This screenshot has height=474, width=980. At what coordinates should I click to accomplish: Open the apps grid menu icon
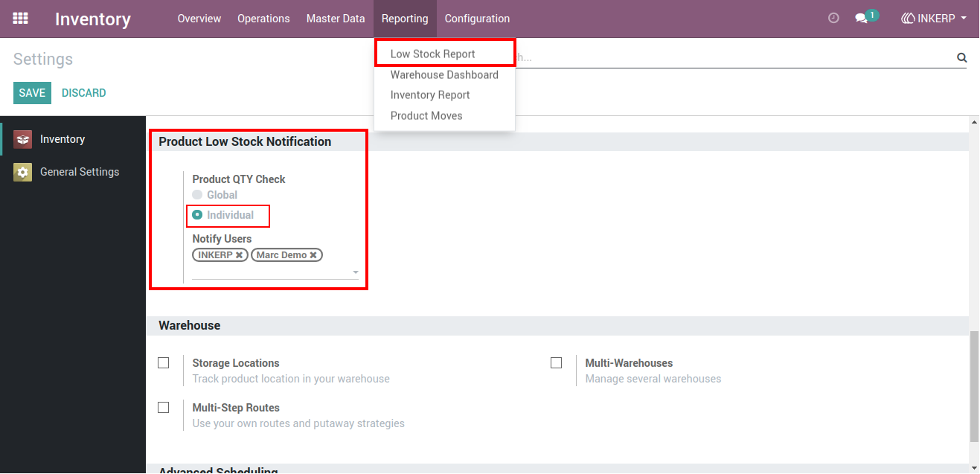21,19
